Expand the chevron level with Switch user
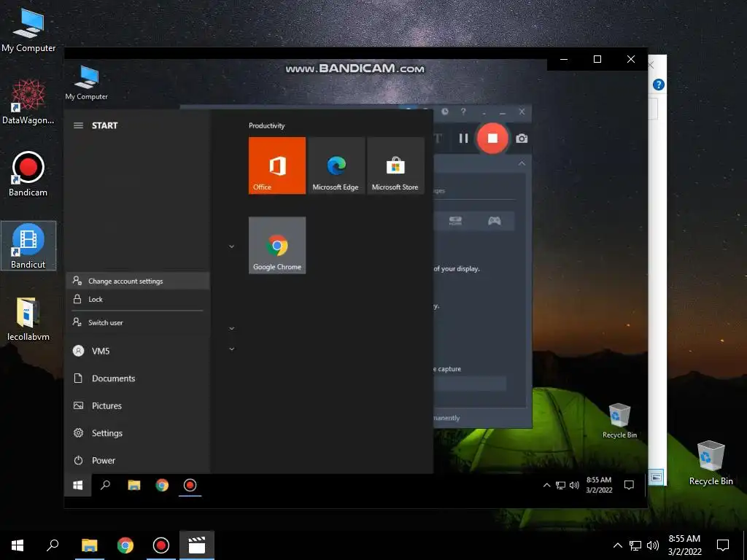Viewport: 747px width, 560px height. [231, 328]
